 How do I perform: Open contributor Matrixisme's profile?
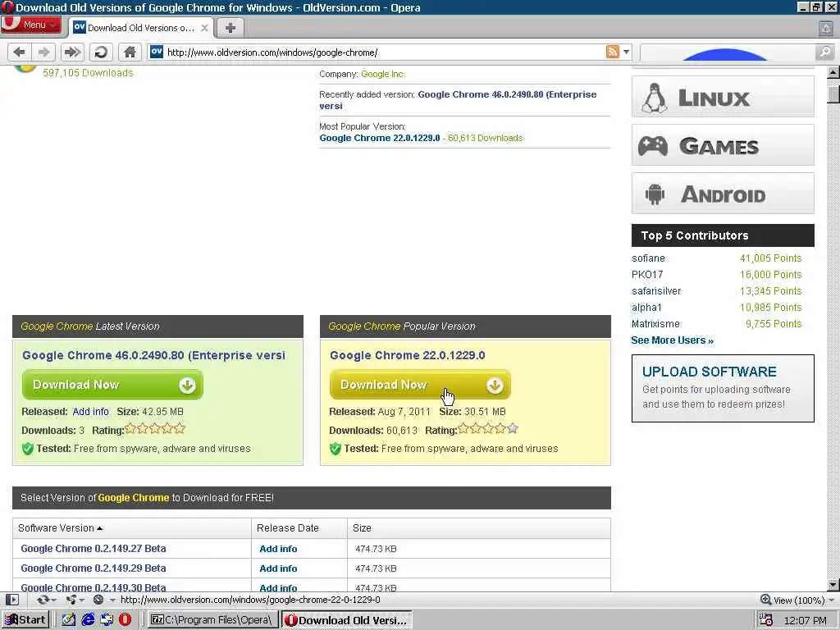click(x=655, y=323)
